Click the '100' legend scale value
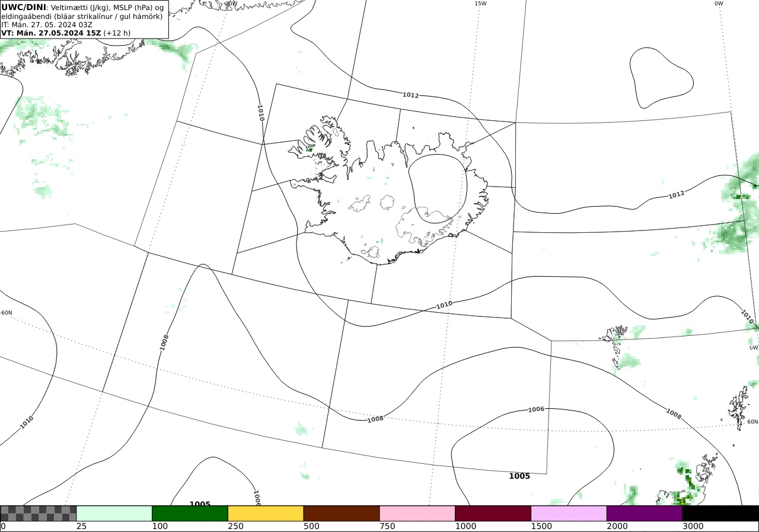 coord(160,526)
